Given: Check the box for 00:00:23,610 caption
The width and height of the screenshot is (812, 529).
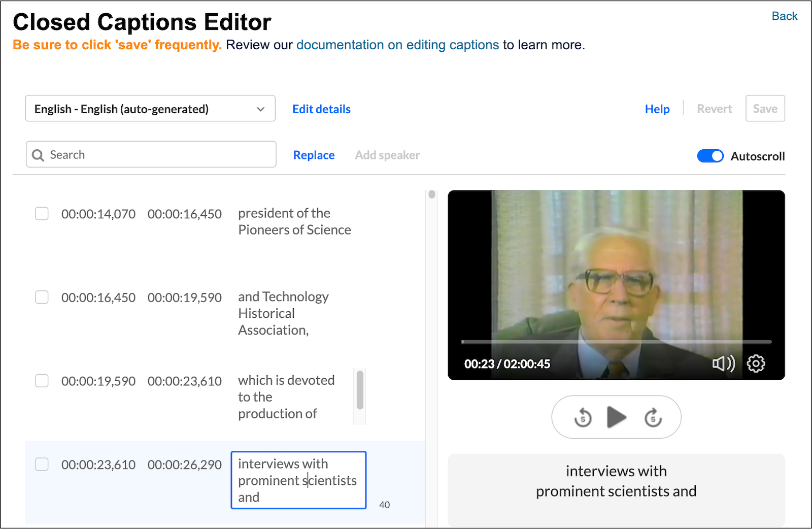Looking at the screenshot, I should [42, 464].
